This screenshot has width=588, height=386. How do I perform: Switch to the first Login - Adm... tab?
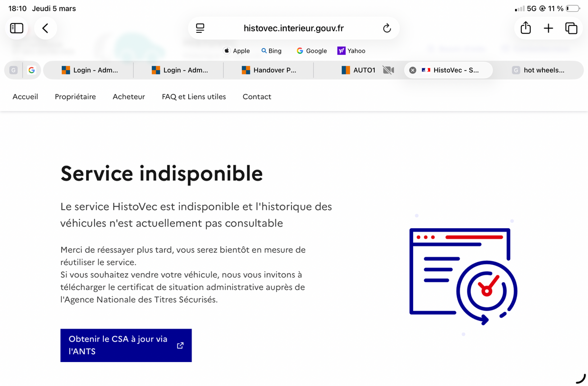pos(89,70)
